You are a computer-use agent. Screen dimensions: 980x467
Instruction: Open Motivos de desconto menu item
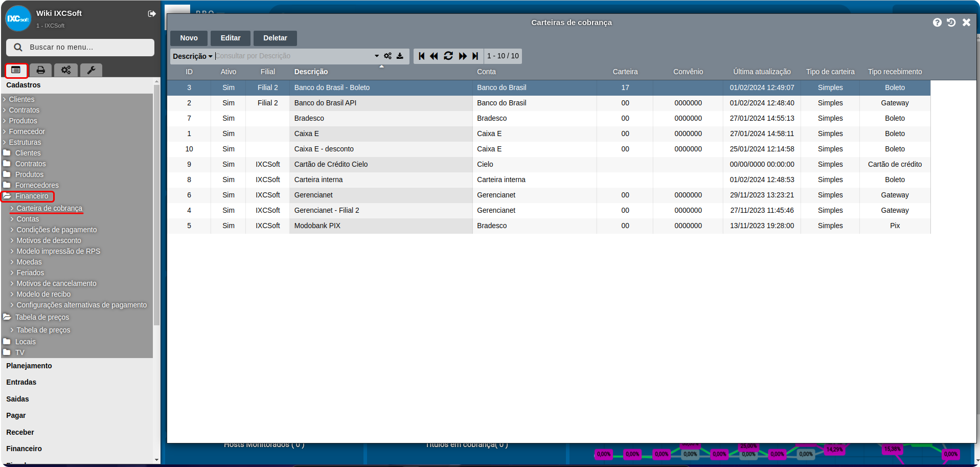(x=49, y=240)
